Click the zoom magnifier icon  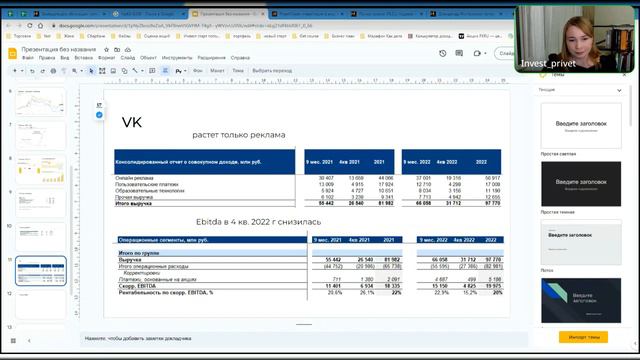75,71
